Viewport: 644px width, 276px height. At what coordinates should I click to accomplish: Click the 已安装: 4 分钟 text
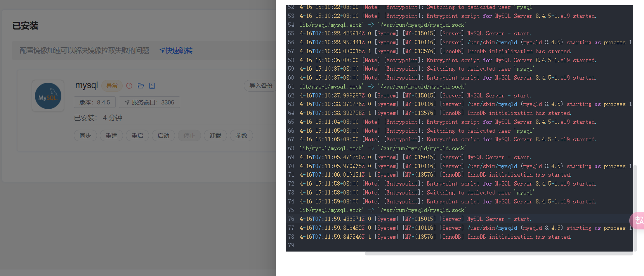[98, 118]
